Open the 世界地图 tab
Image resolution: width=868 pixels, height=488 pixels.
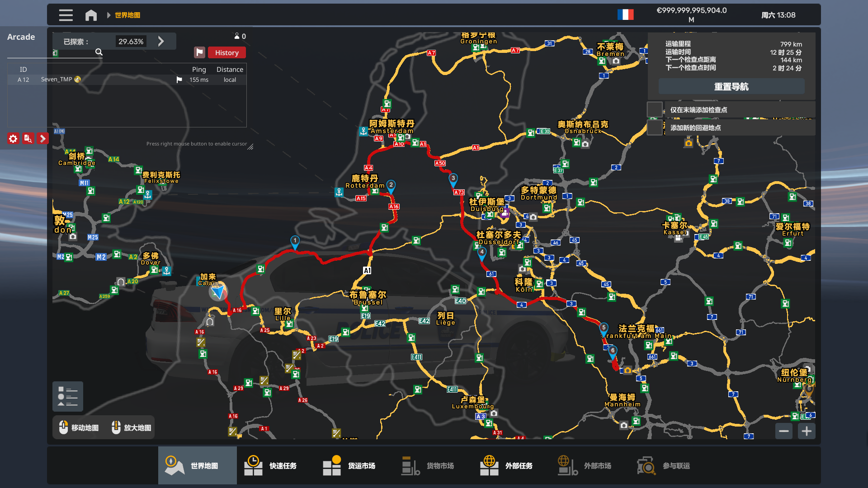click(198, 465)
